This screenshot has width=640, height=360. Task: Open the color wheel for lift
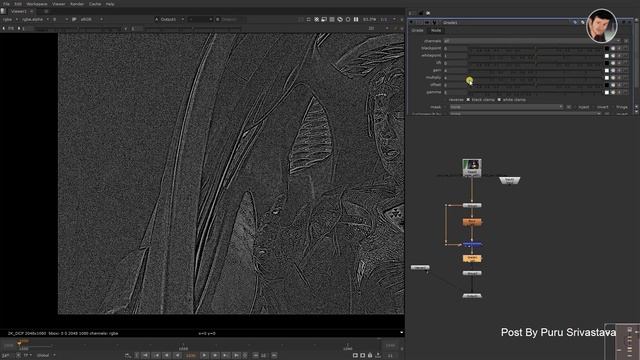[x=613, y=63]
